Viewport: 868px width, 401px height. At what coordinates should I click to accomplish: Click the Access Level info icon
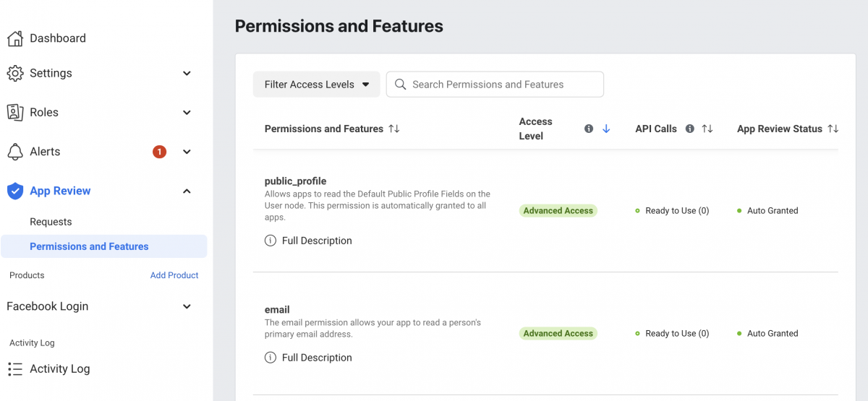point(589,129)
